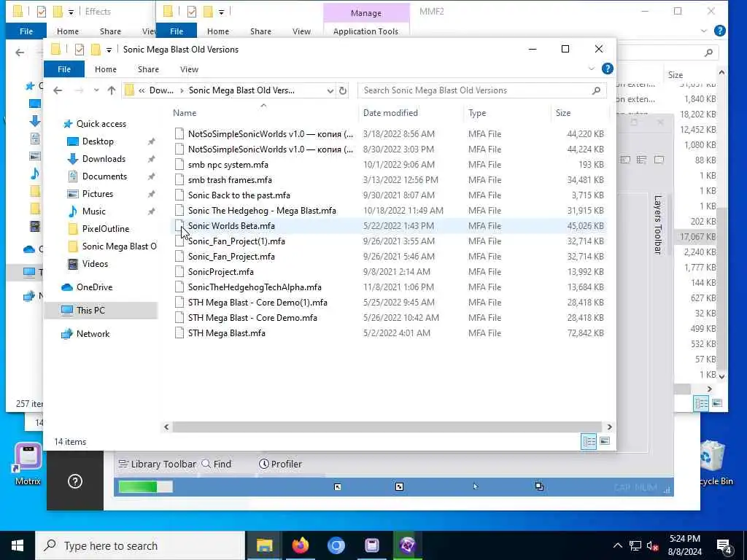Open the View ribbon tab in Sonic Mega Blast window

click(189, 69)
